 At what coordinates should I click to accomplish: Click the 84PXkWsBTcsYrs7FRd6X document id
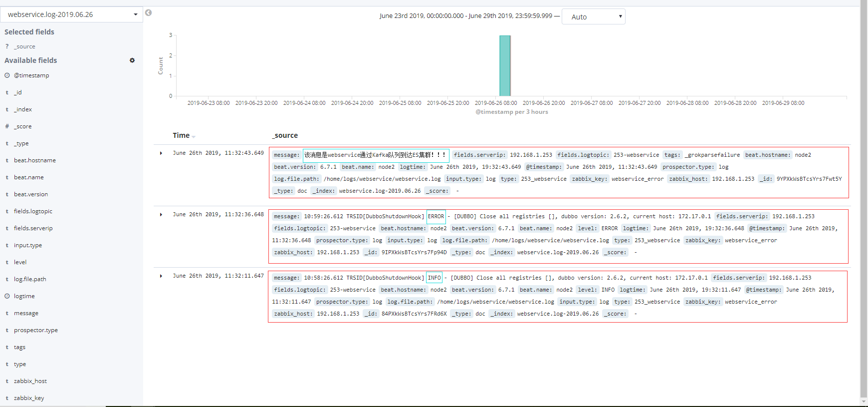click(414, 314)
